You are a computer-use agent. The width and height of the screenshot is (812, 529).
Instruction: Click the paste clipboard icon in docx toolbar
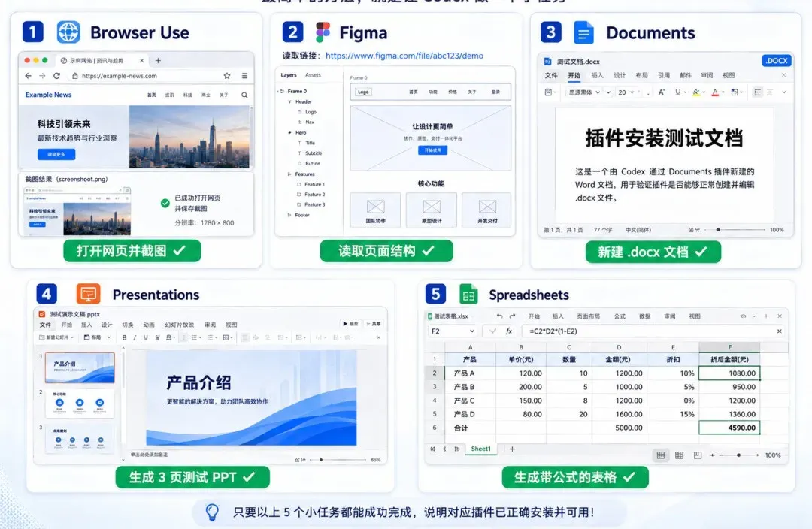tap(549, 92)
